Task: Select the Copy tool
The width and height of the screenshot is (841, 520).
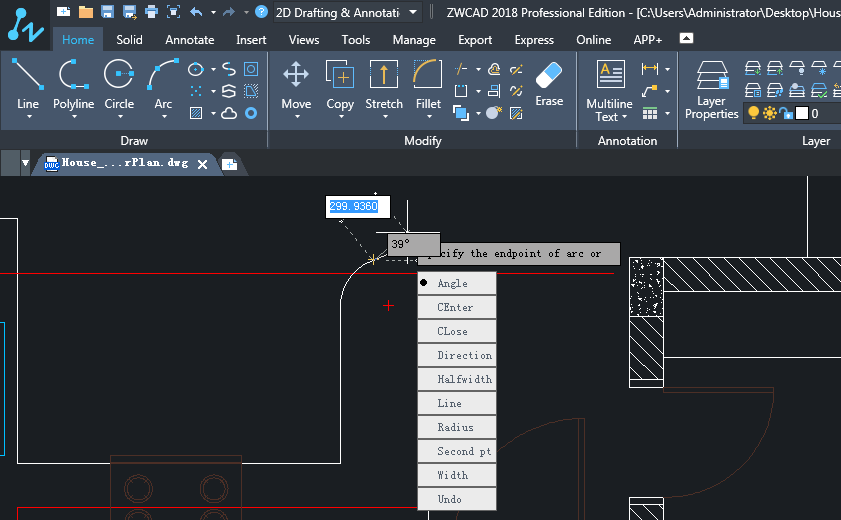Action: (x=340, y=85)
